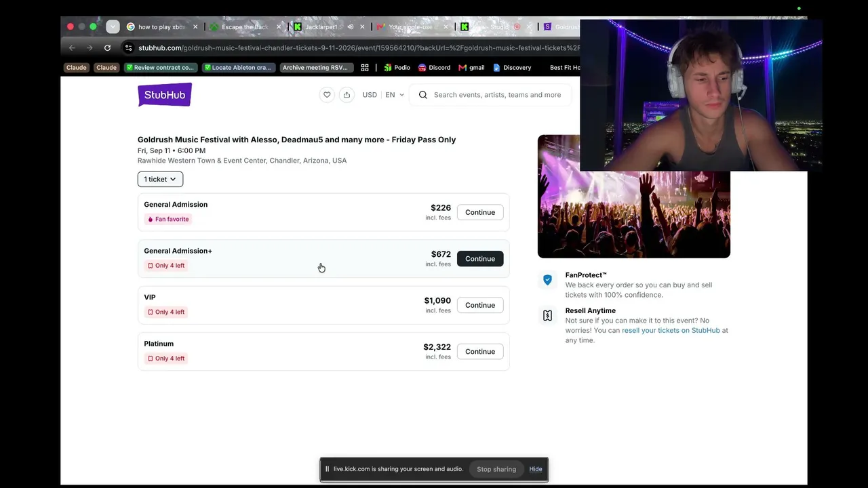Continue with Platinum $2,322 ticket
Image resolution: width=868 pixels, height=488 pixels.
(480, 352)
